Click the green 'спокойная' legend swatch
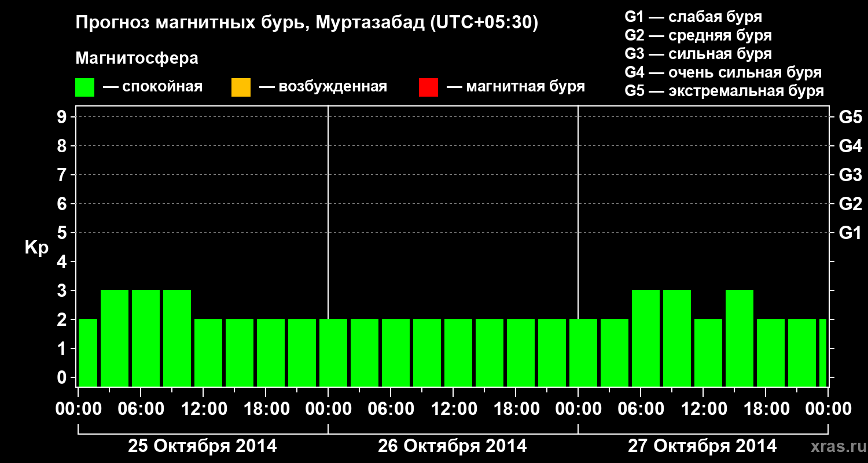 85,87
